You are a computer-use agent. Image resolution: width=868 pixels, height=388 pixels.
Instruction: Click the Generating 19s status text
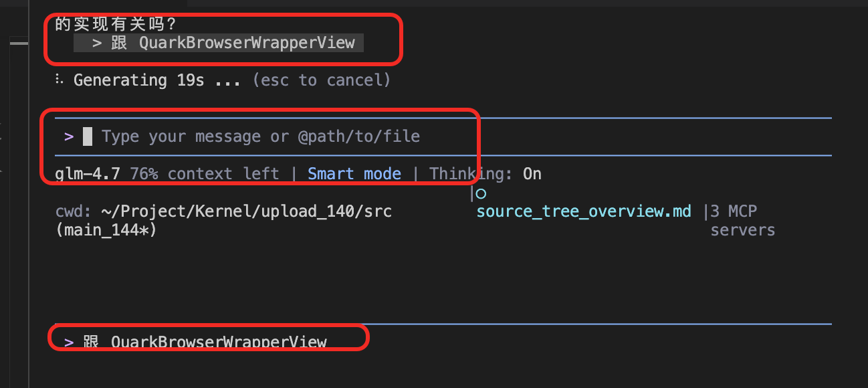click(x=152, y=80)
